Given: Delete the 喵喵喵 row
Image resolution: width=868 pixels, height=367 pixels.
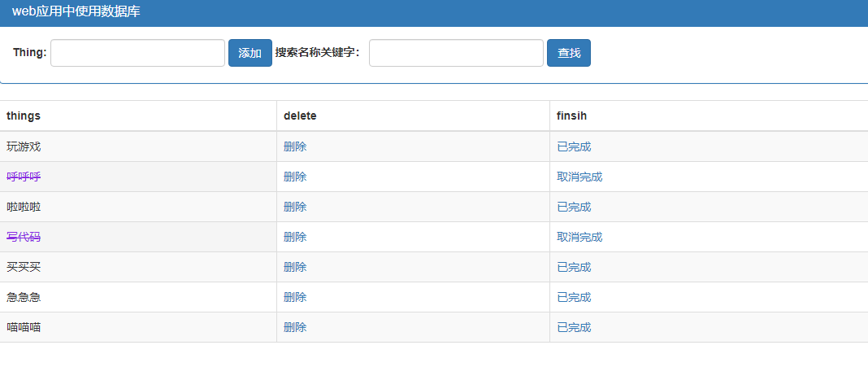Looking at the screenshot, I should (x=295, y=327).
